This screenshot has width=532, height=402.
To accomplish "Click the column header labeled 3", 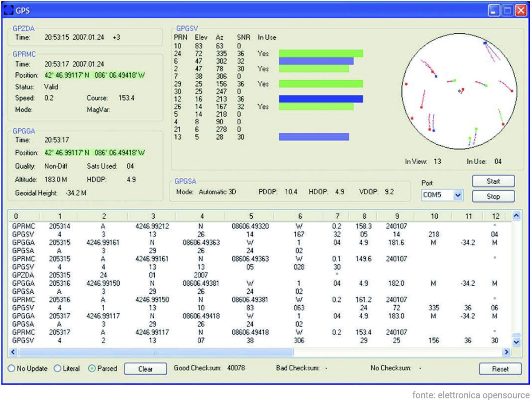I will 152,216.
